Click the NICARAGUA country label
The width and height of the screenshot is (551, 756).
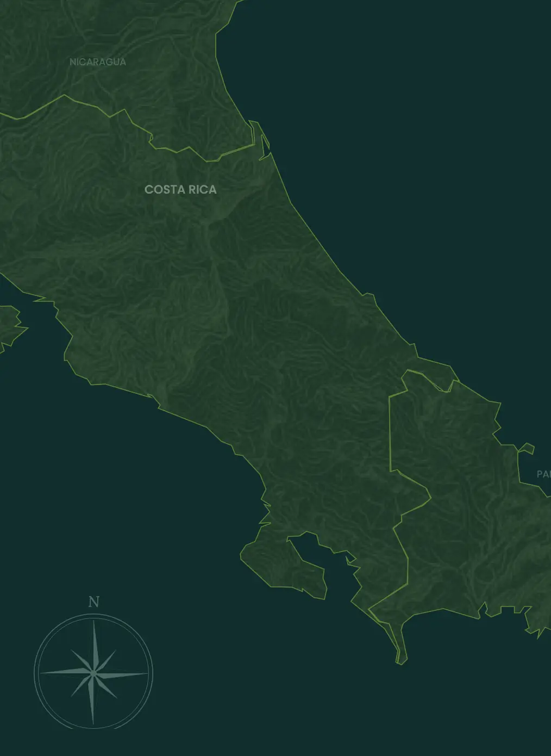pos(98,62)
